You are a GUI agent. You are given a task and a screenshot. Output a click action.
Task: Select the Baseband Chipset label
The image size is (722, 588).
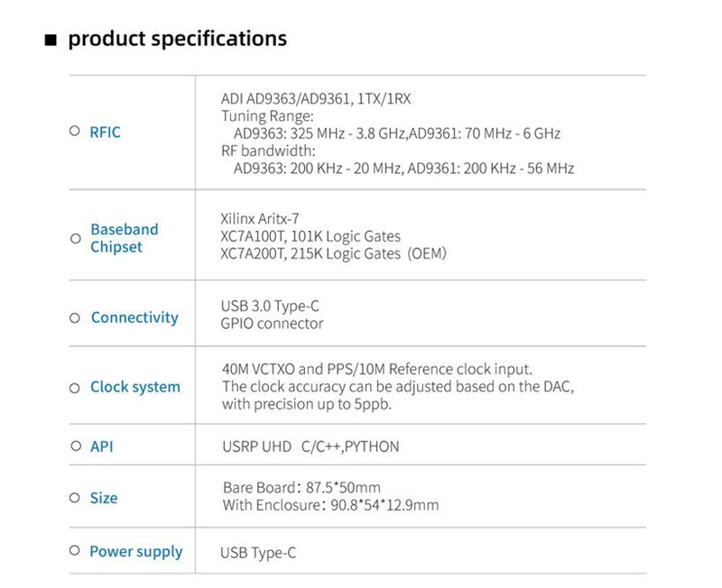124,238
